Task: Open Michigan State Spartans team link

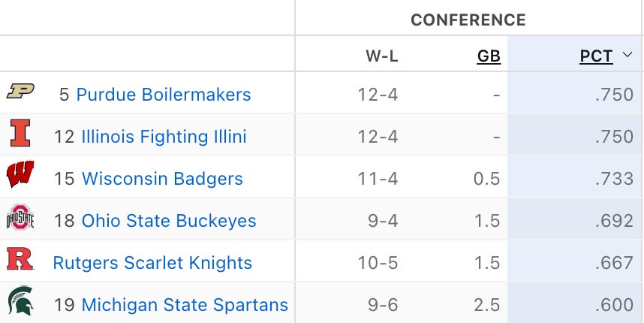Action: (185, 305)
